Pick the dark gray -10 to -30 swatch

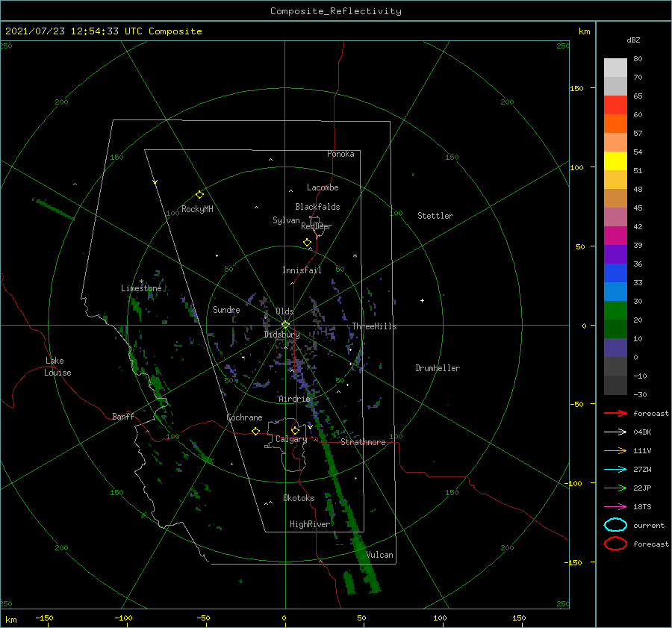click(615, 385)
